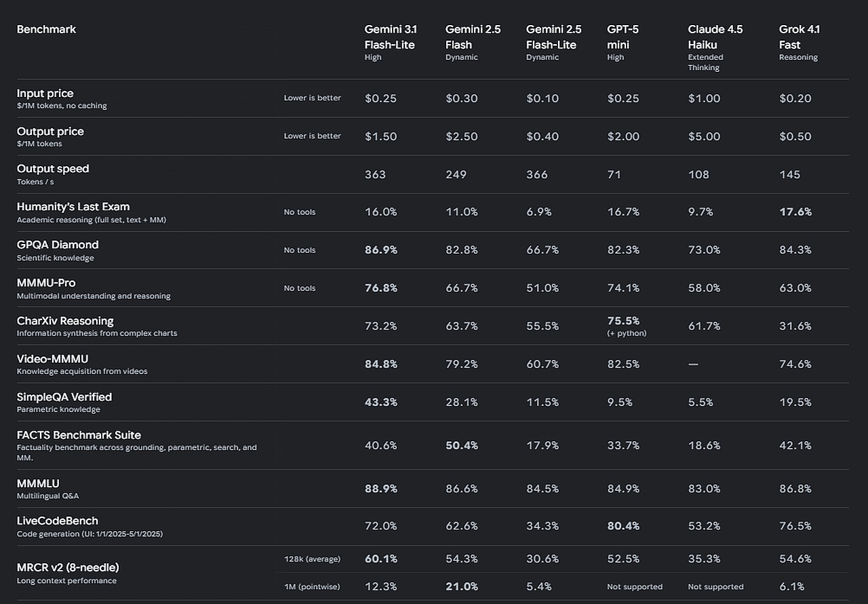Click the Humanity's Last Exam row title
The image size is (868, 604).
[x=73, y=207]
